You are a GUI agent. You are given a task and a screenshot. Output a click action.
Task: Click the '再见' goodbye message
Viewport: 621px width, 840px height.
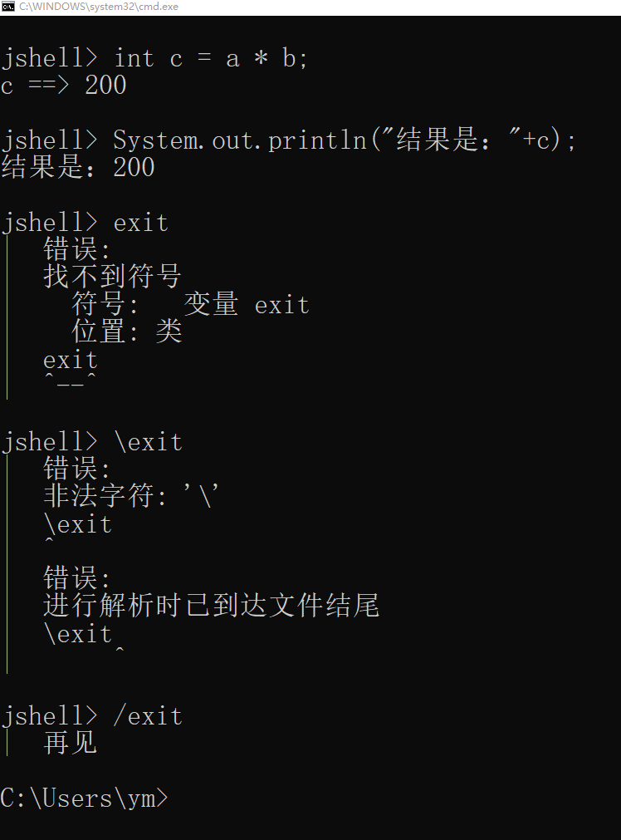pos(70,744)
